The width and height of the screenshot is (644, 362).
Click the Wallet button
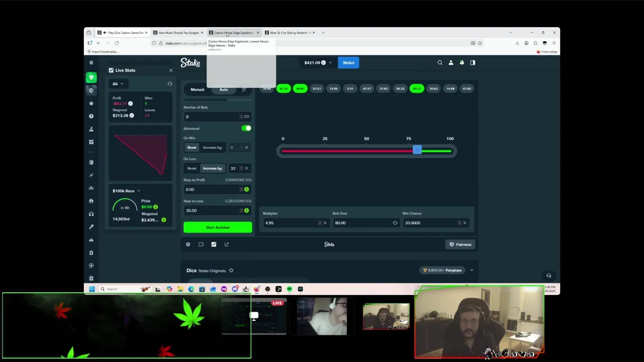pos(349,63)
